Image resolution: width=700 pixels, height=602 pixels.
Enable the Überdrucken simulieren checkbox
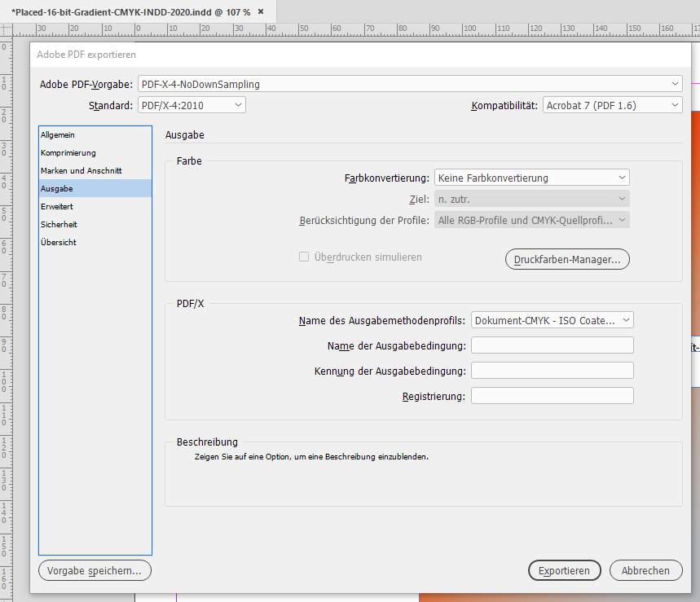(304, 257)
